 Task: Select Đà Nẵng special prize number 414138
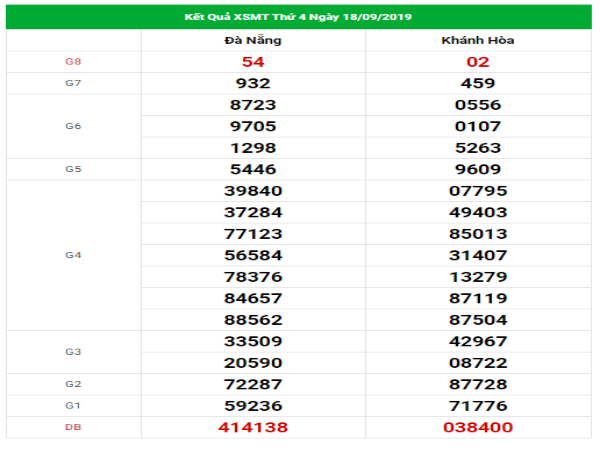(x=252, y=427)
